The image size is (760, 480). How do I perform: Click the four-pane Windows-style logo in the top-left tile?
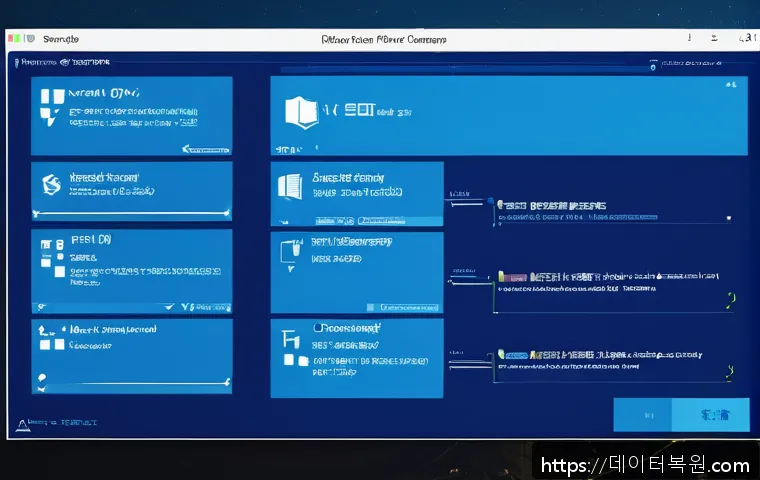pos(51,107)
